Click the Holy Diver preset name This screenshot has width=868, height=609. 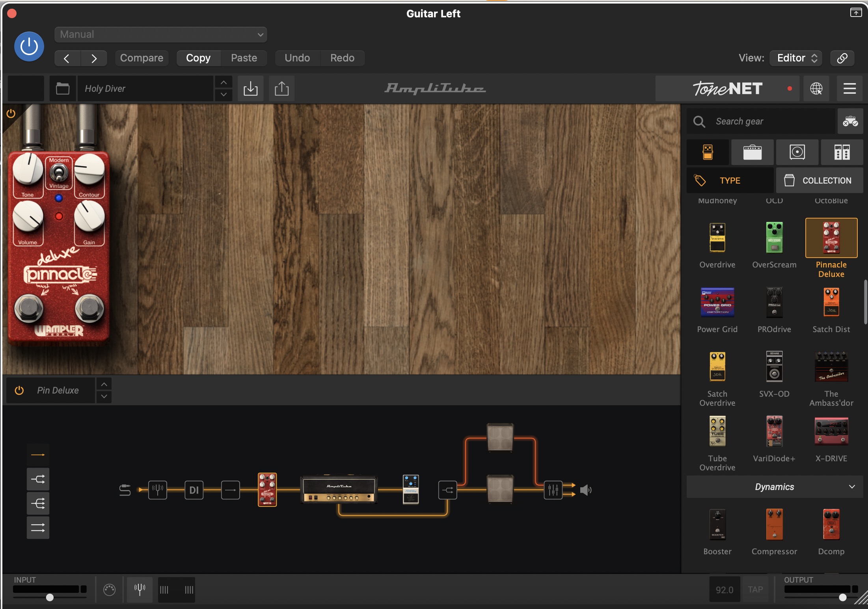pos(145,88)
